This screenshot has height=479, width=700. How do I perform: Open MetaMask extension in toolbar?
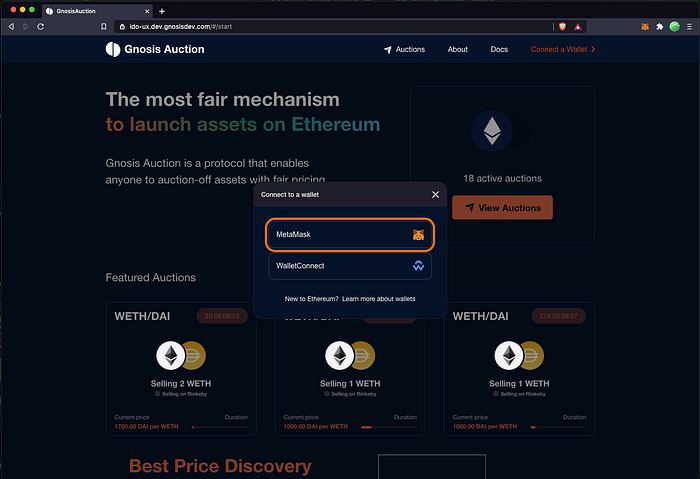[645, 27]
